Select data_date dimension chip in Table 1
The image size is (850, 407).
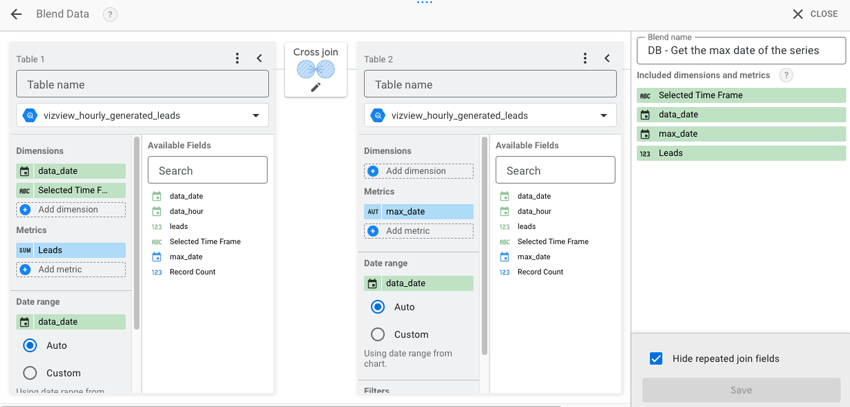click(71, 171)
